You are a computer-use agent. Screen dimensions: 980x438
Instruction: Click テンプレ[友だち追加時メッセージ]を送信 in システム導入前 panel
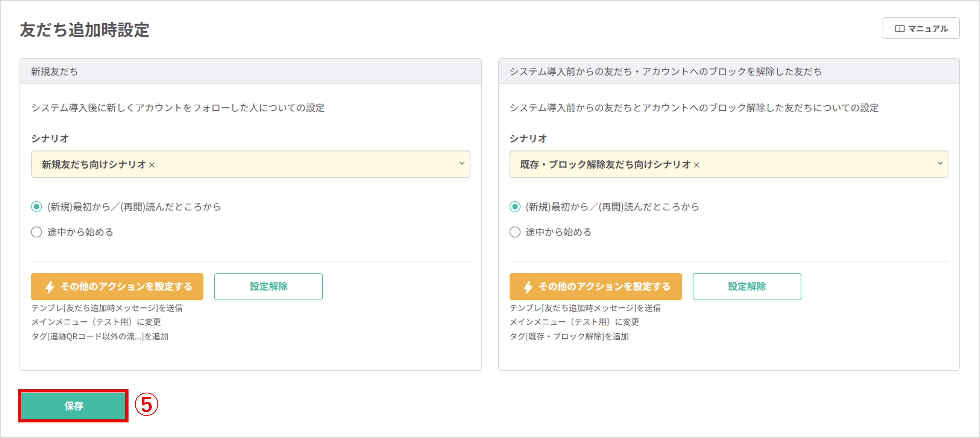[x=585, y=308]
